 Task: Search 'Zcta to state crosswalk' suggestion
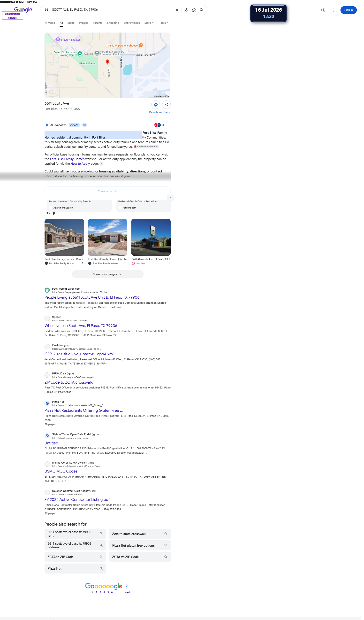[x=141, y=538]
